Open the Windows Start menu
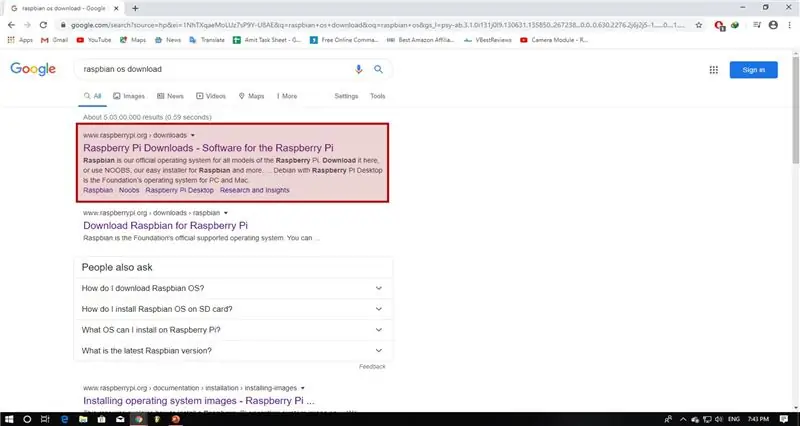This screenshot has height=426, width=800. [9, 419]
